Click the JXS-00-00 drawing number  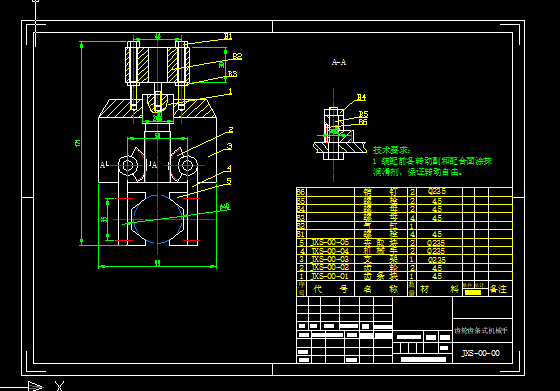click(481, 353)
